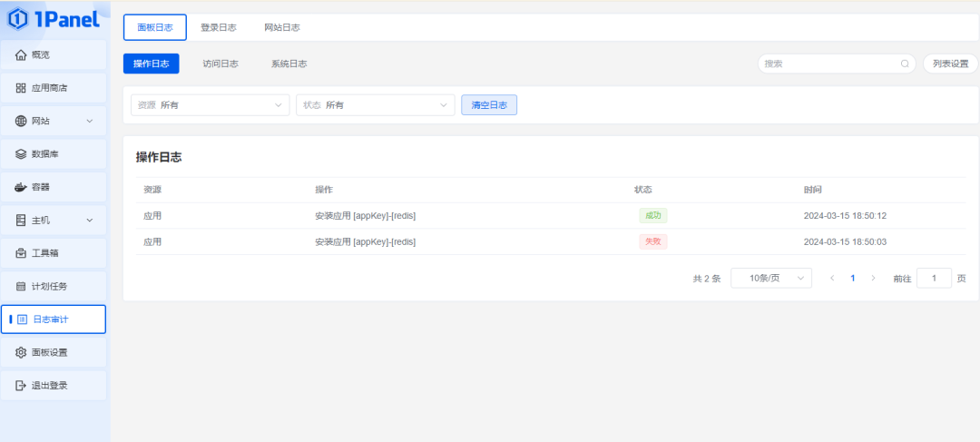This screenshot has width=980, height=442.
Task: Click the magnifier icon in search box
Action: pyautogui.click(x=905, y=64)
